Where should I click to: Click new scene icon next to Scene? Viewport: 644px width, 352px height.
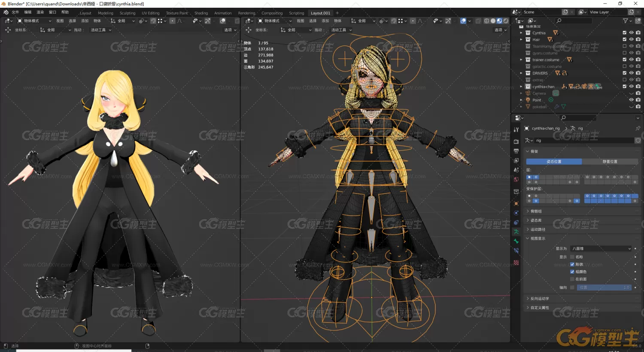565,12
